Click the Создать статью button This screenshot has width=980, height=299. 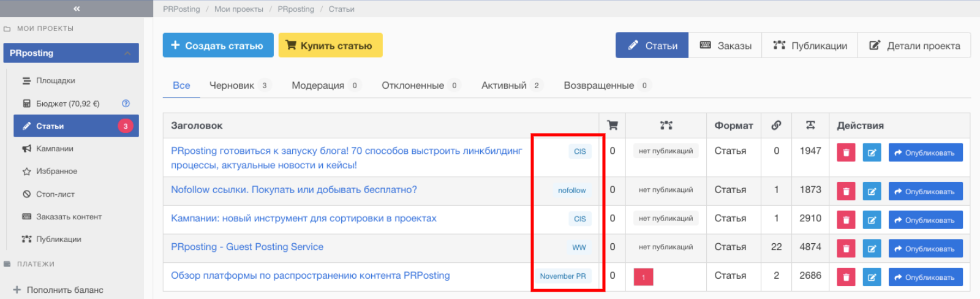tap(218, 45)
